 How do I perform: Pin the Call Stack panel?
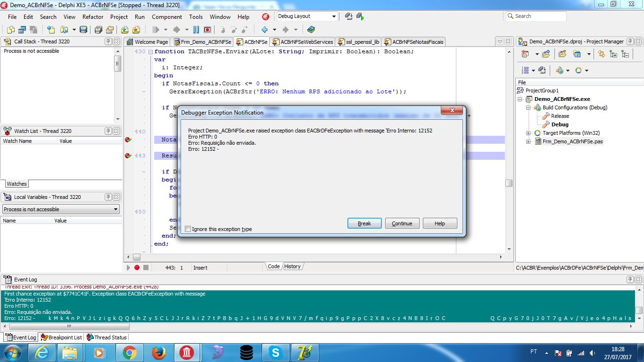108,41
